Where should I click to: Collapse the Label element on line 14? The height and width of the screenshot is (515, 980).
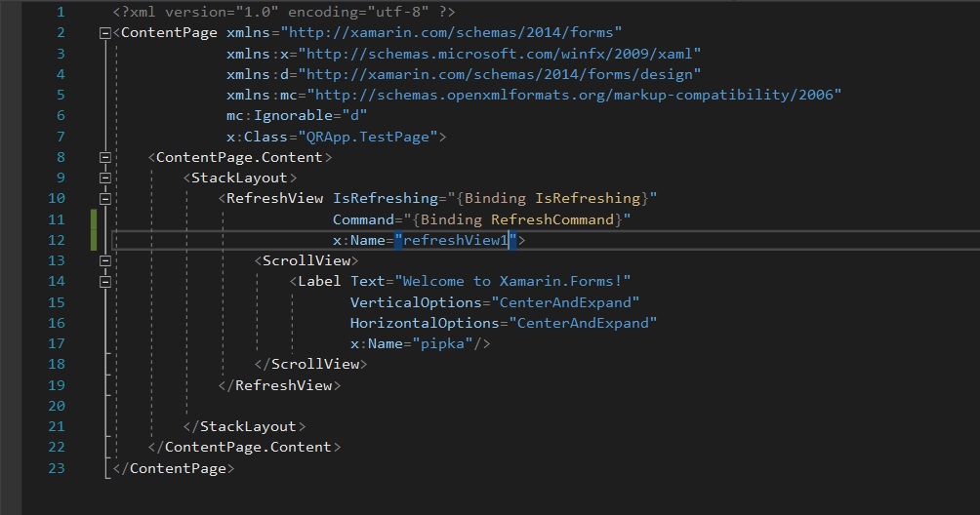[x=105, y=282]
